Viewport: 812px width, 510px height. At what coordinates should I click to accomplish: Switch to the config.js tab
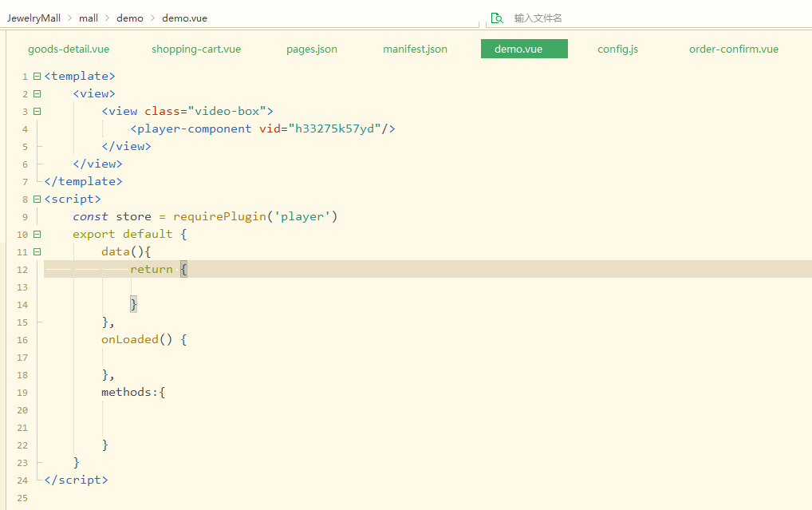click(618, 49)
